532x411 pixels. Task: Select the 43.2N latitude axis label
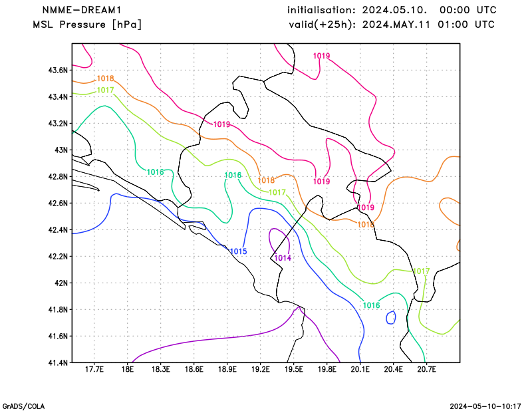[x=58, y=123]
